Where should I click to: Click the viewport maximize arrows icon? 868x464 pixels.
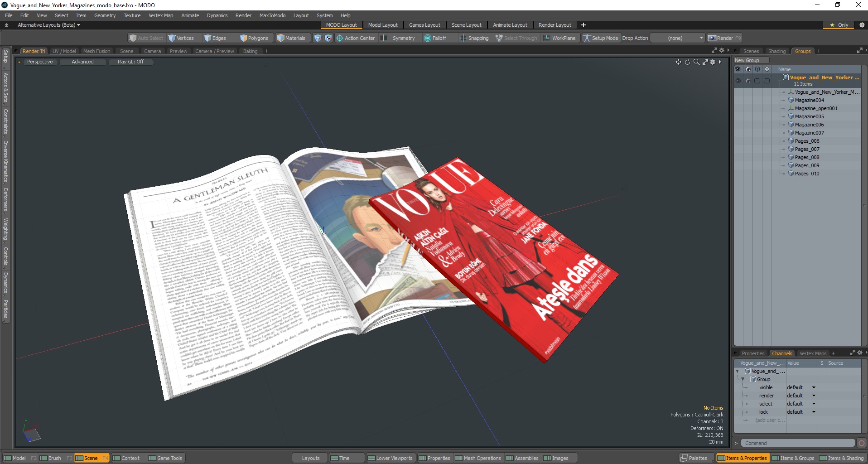pos(705,62)
